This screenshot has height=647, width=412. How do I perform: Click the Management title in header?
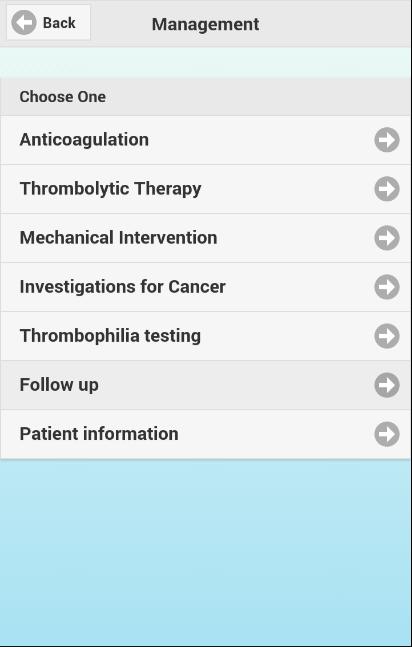[206, 24]
